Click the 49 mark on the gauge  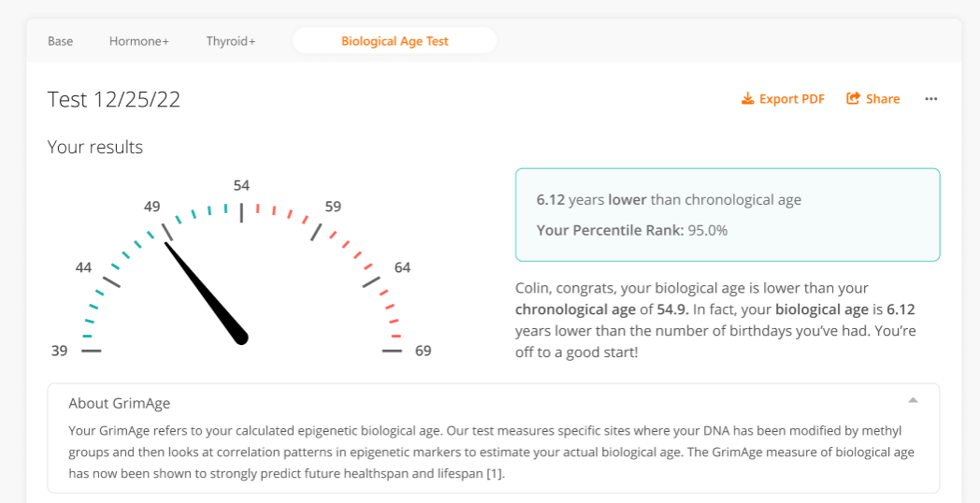151,207
